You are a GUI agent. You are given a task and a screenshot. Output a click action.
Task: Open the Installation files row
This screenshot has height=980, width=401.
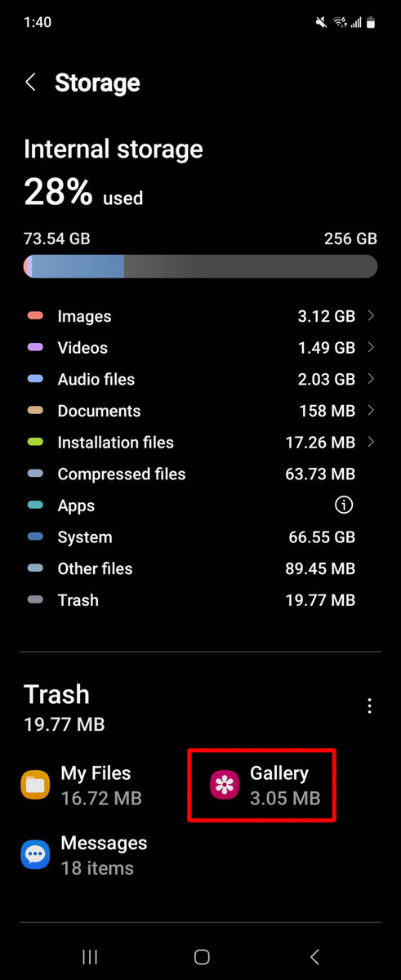click(200, 443)
